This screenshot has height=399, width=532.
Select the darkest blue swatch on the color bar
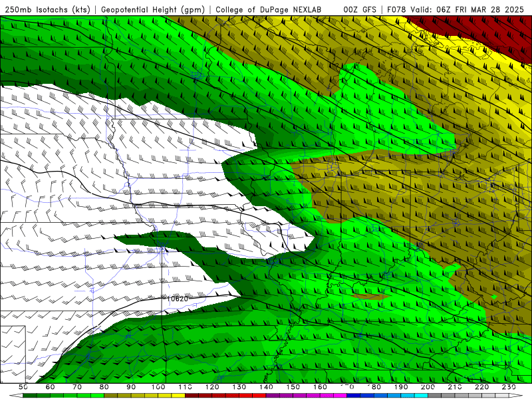(354, 395)
